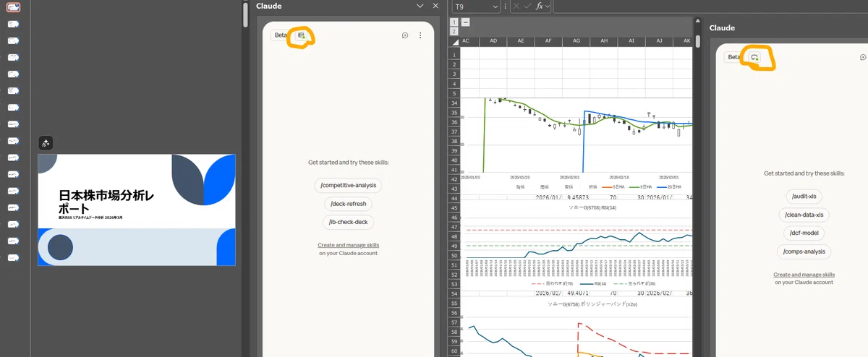This screenshot has height=357, width=868.
Task: Run the /dcf-model skill
Action: pos(804,233)
